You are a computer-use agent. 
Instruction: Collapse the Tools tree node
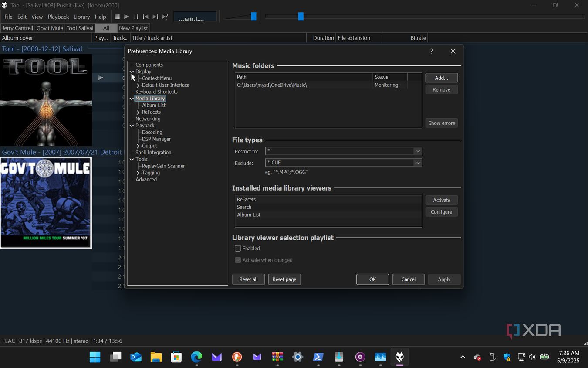click(x=132, y=159)
